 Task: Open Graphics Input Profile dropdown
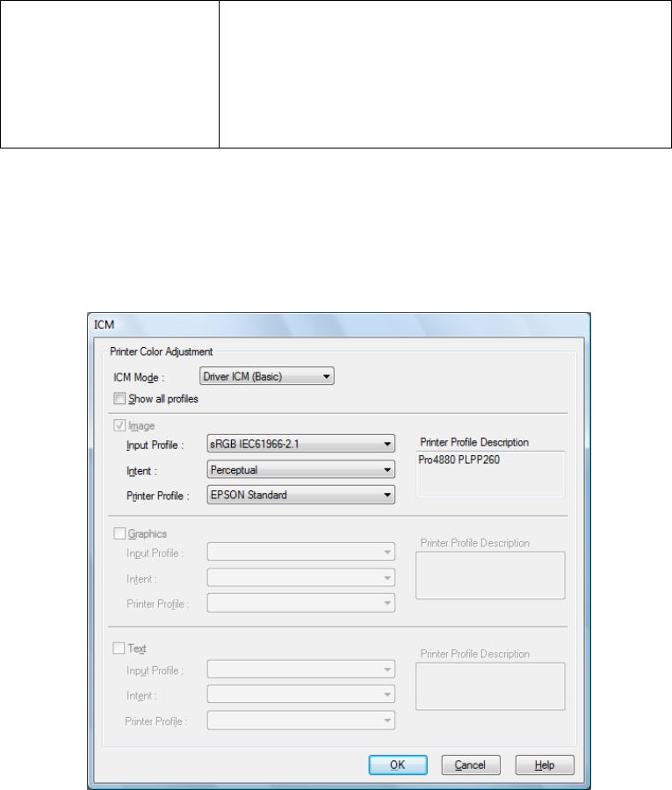coord(300,552)
